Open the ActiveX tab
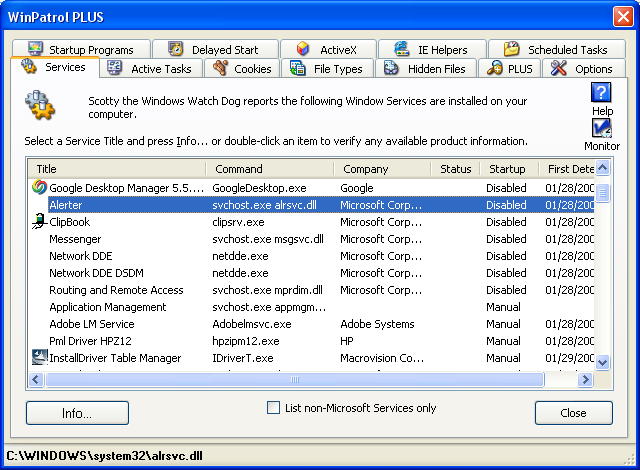 tap(328, 49)
